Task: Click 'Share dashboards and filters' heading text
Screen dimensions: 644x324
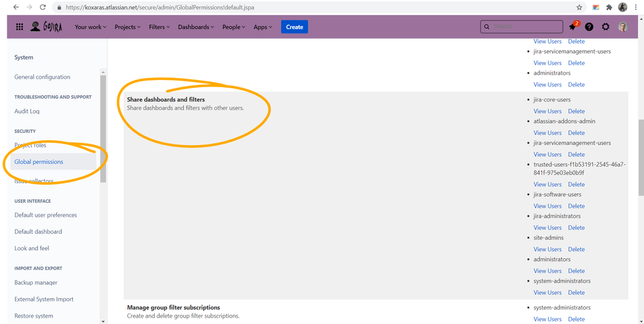Action: pyautogui.click(x=166, y=99)
